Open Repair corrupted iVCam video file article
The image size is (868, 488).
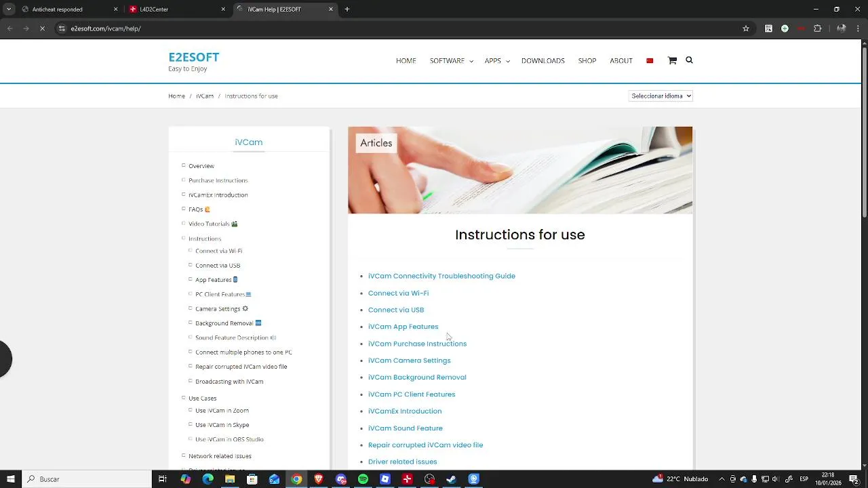(x=425, y=445)
